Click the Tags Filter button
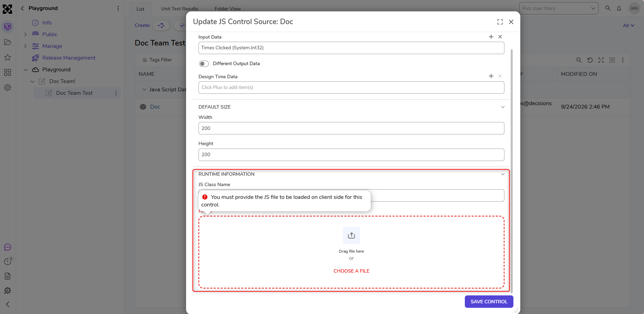 point(157,60)
